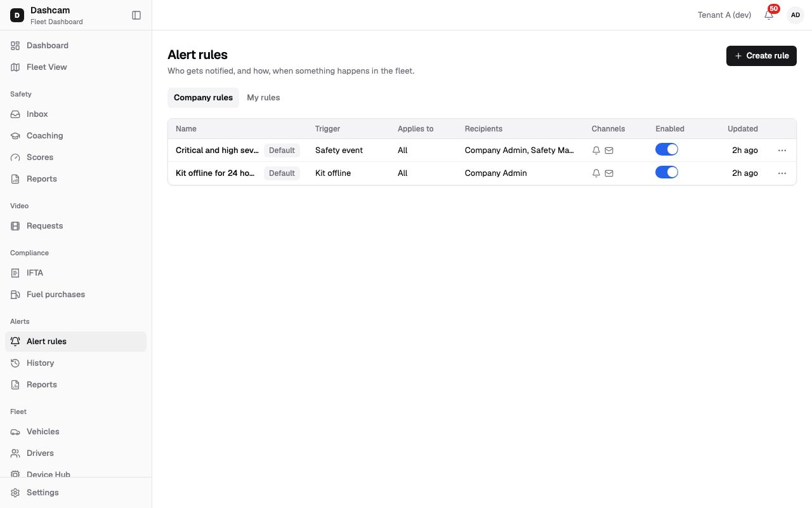The width and height of the screenshot is (812, 508).
Task: Select Alert rules in sidebar
Action: click(x=75, y=342)
